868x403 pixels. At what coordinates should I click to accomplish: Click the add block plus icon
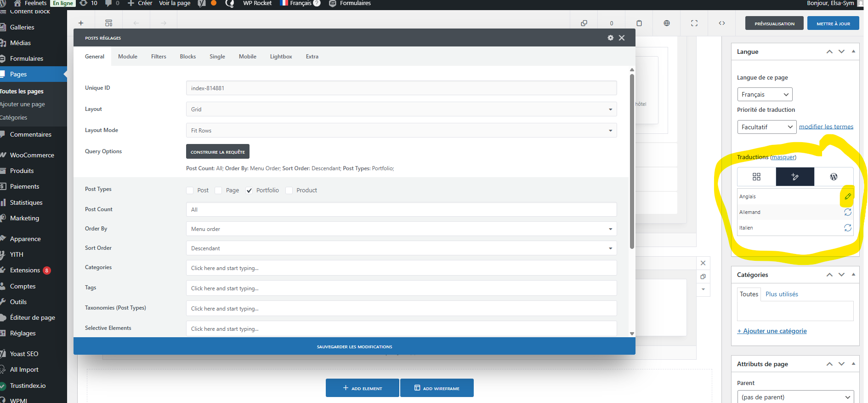81,23
